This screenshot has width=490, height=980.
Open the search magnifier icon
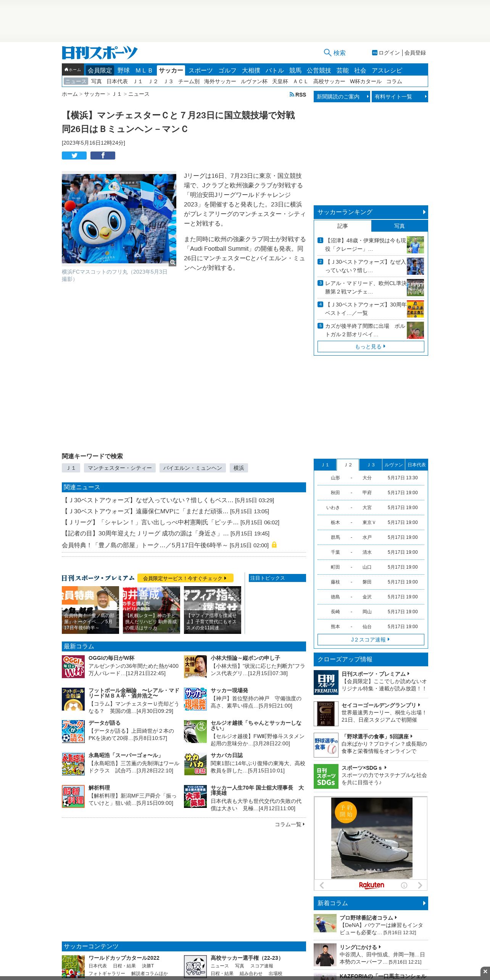pyautogui.click(x=327, y=53)
